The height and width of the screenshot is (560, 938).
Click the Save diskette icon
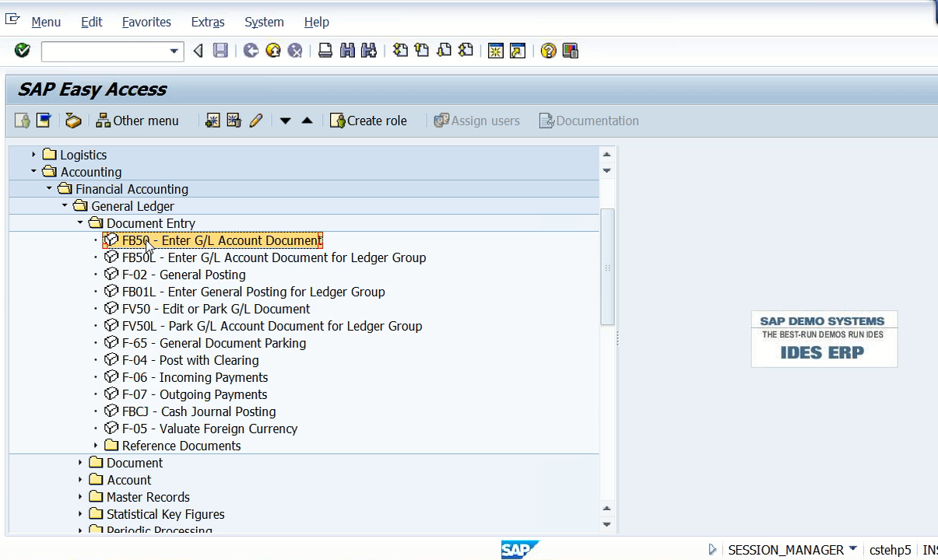click(221, 51)
